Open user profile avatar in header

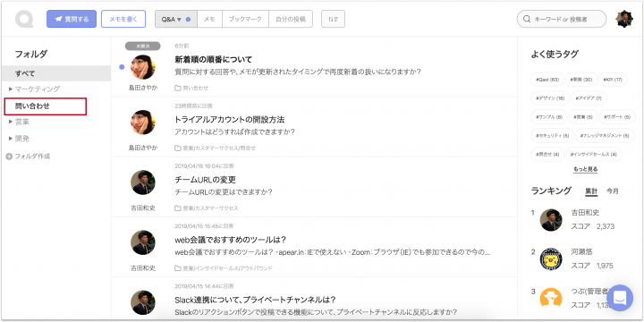pos(624,19)
